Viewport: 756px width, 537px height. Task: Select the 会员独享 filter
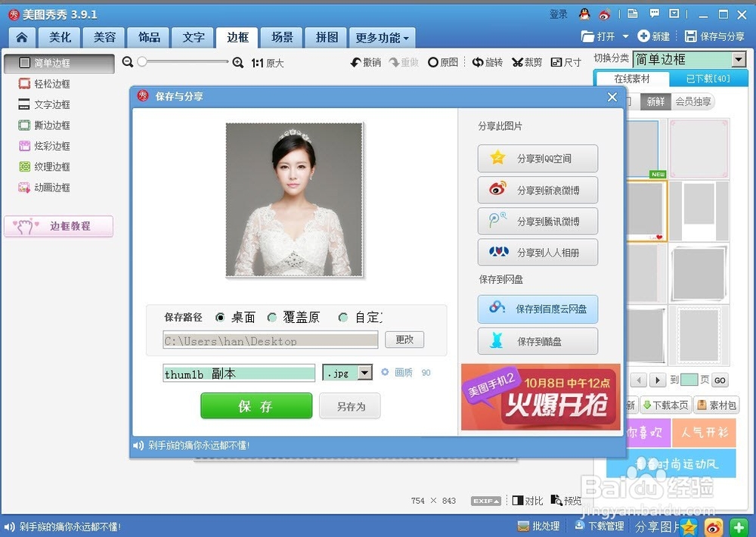click(692, 102)
